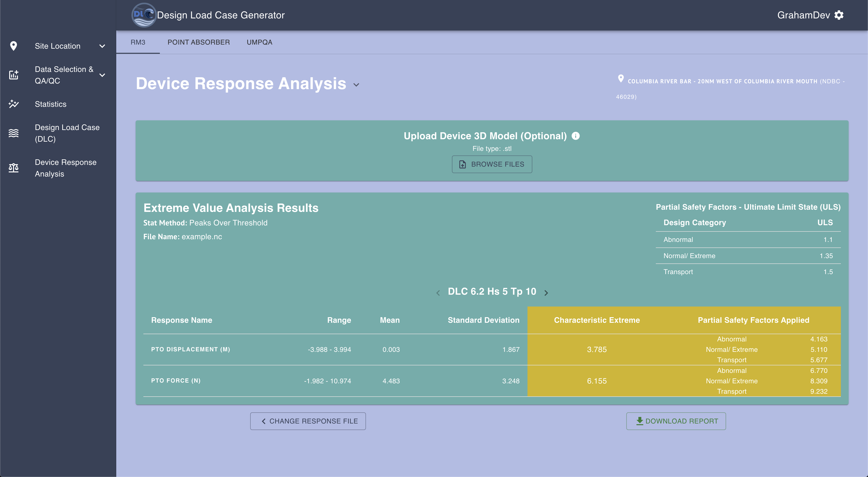The height and width of the screenshot is (477, 868).
Task: Expand the Site Location sidebar menu
Action: pyautogui.click(x=102, y=46)
